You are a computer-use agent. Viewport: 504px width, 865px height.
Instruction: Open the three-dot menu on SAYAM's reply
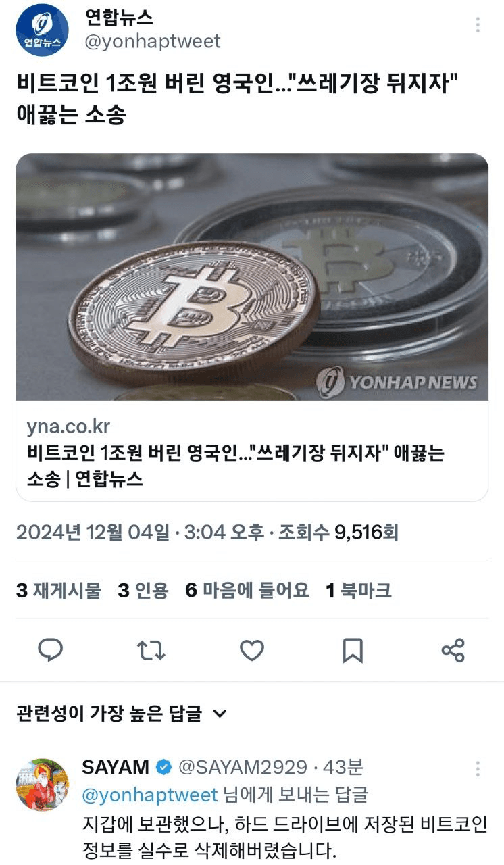tap(478, 768)
